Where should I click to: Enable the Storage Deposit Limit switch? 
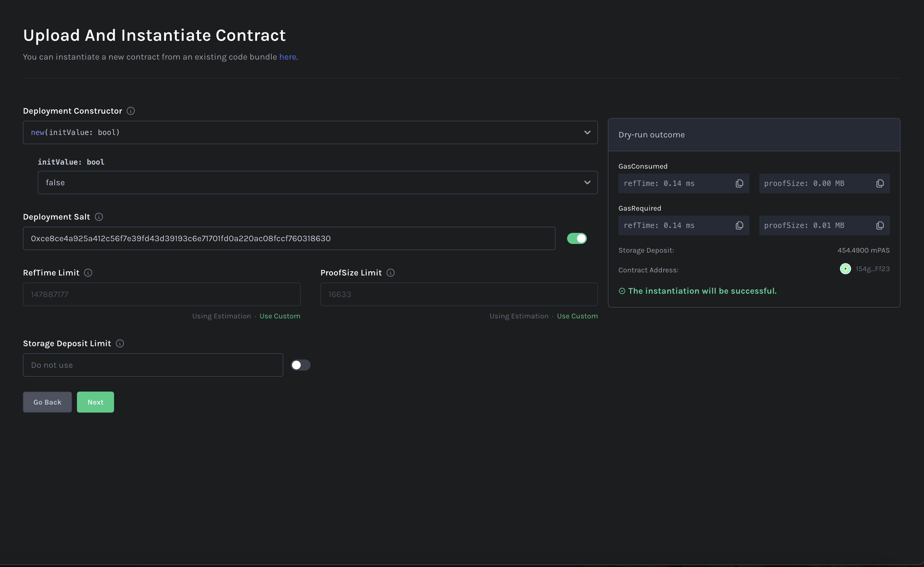pyautogui.click(x=300, y=365)
